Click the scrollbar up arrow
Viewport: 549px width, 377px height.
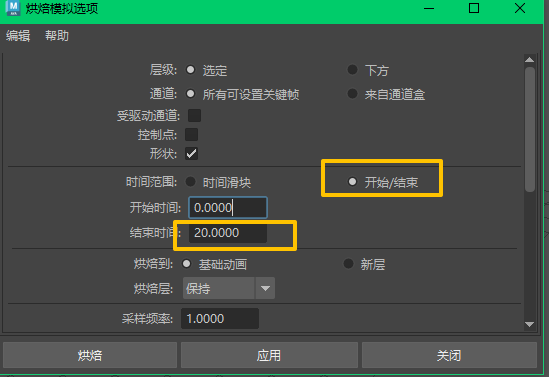pyautogui.click(x=530, y=60)
